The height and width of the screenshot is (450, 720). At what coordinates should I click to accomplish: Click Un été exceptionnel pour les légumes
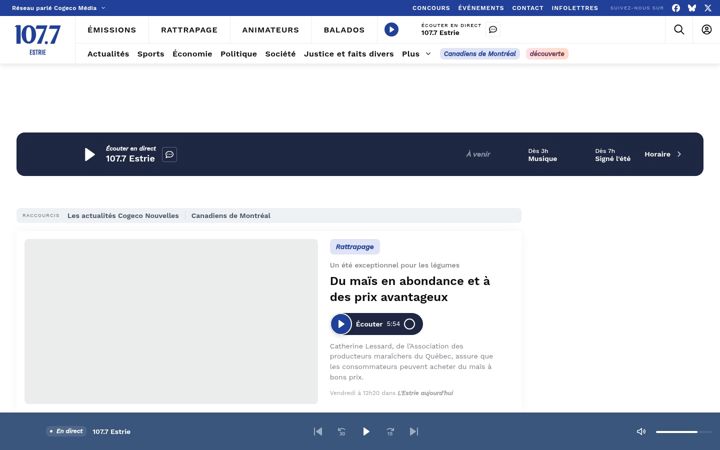pyautogui.click(x=394, y=265)
